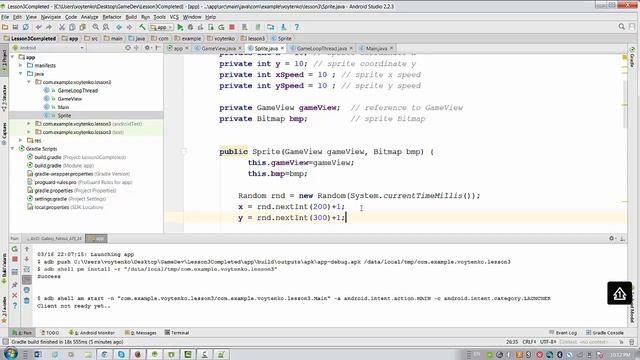Collapse the java folder node
The width and height of the screenshot is (640, 360).
pyautogui.click(x=21, y=73)
